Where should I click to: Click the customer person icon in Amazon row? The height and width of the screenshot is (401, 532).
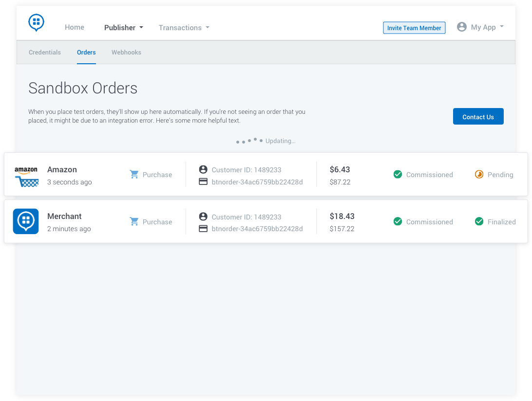(x=203, y=169)
